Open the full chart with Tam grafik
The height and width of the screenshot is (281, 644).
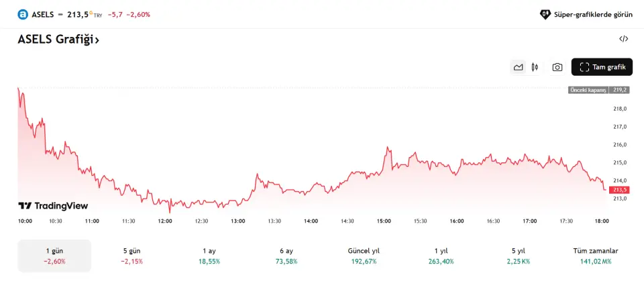point(602,67)
